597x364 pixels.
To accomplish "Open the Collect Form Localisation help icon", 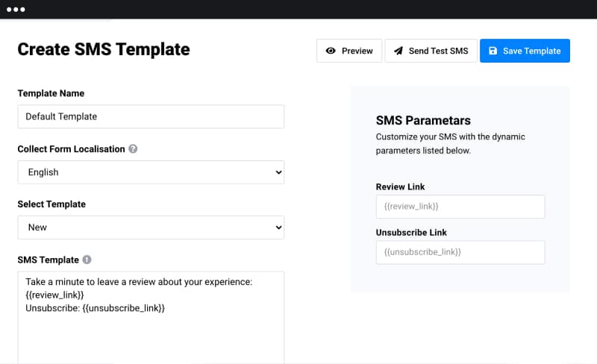I will (x=133, y=149).
